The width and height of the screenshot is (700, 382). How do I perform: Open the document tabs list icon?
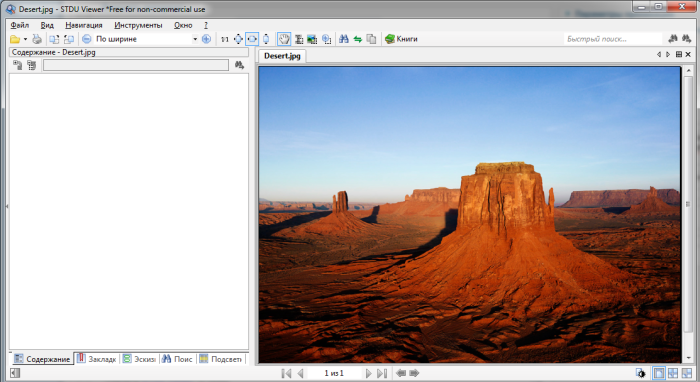pyautogui.click(x=679, y=54)
